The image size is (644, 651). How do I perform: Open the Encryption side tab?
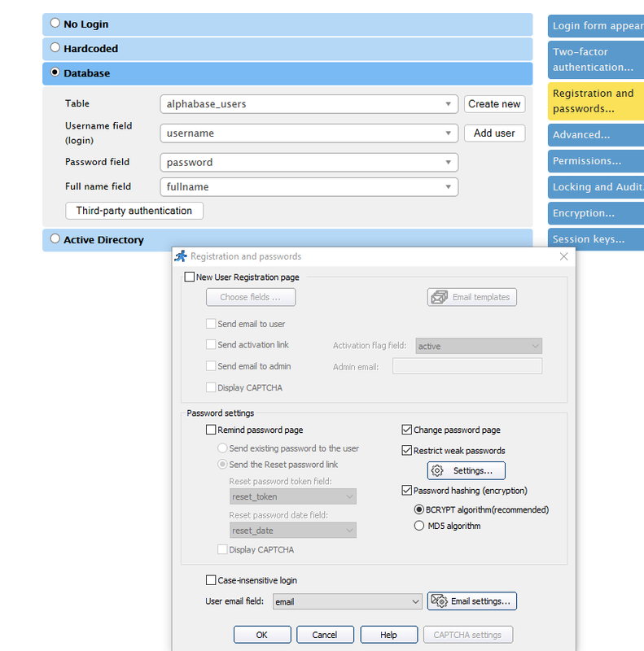[596, 213]
